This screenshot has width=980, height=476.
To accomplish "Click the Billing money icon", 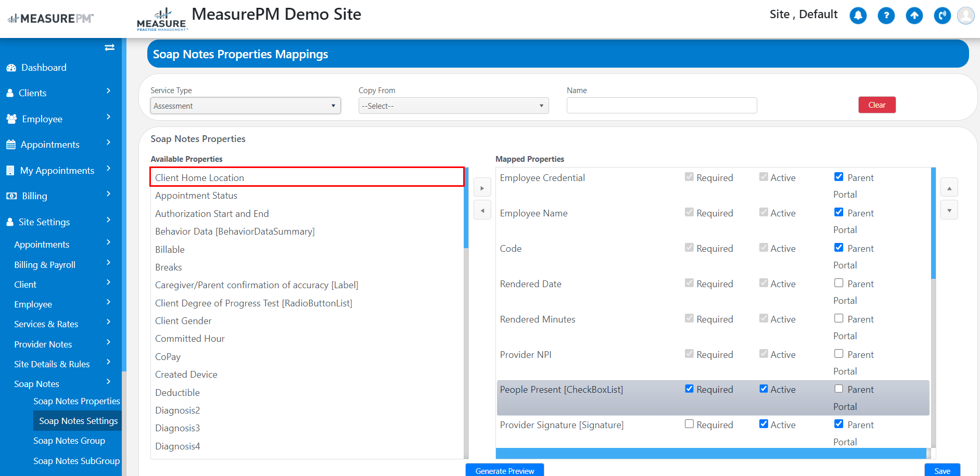I will [x=11, y=196].
